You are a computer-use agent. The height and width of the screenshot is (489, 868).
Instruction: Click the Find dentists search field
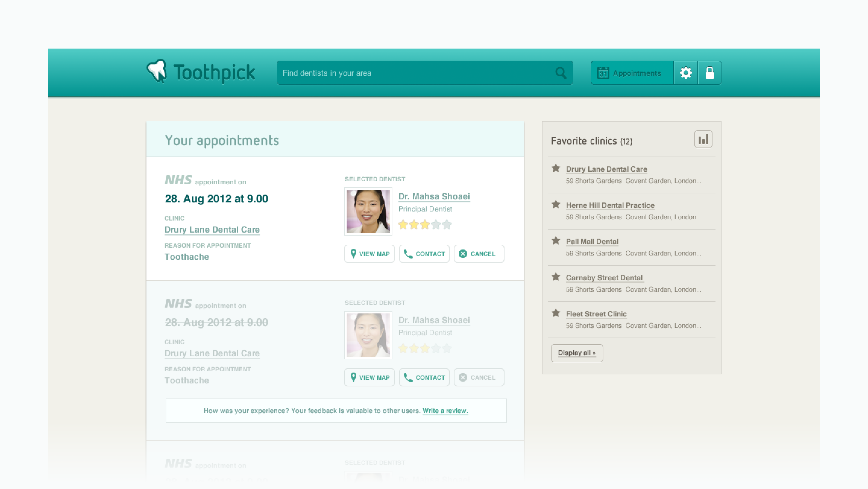click(x=414, y=73)
